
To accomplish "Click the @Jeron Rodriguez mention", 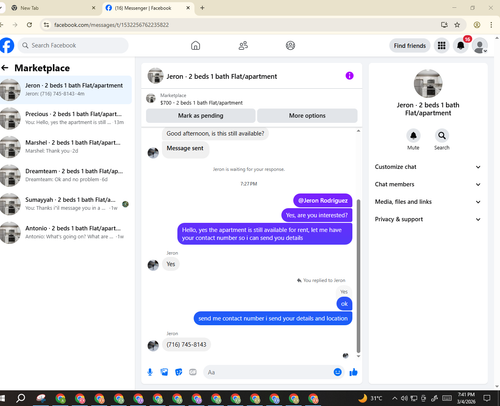I will pyautogui.click(x=323, y=200).
